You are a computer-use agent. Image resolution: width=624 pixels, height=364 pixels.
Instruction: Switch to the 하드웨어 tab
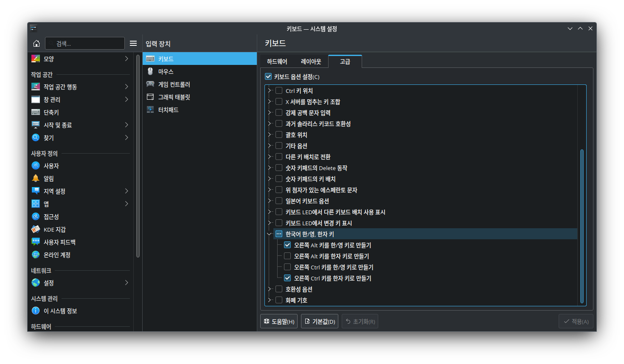(277, 62)
